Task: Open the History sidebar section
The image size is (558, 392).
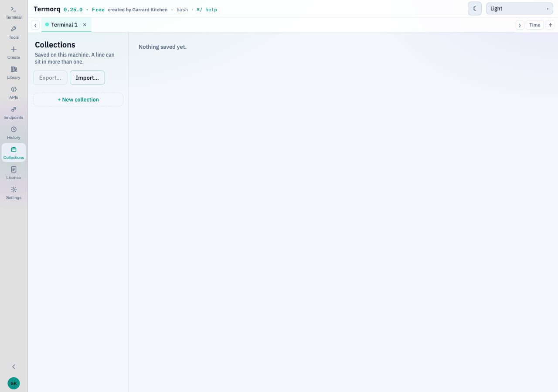Action: [14, 132]
